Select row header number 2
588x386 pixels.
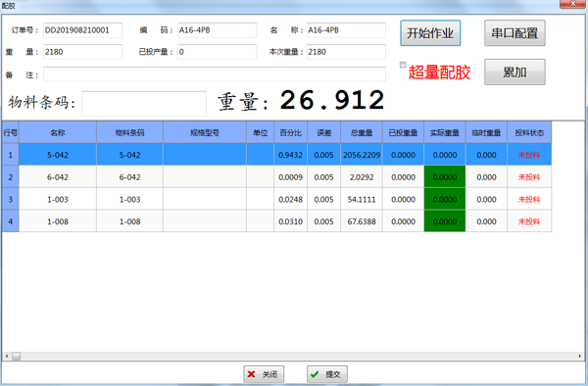[x=10, y=177]
